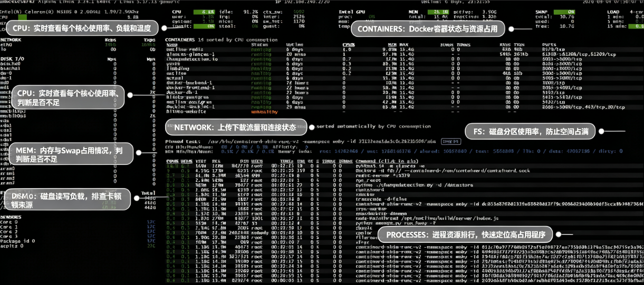Select the Core 3 sensor row

pos(78,236)
